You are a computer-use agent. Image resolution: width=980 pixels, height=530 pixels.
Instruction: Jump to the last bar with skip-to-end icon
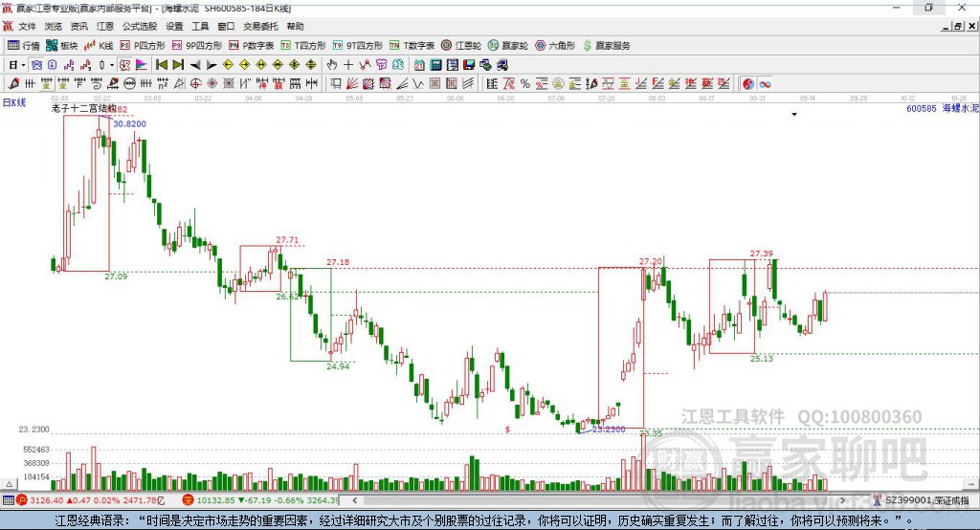coord(178,65)
